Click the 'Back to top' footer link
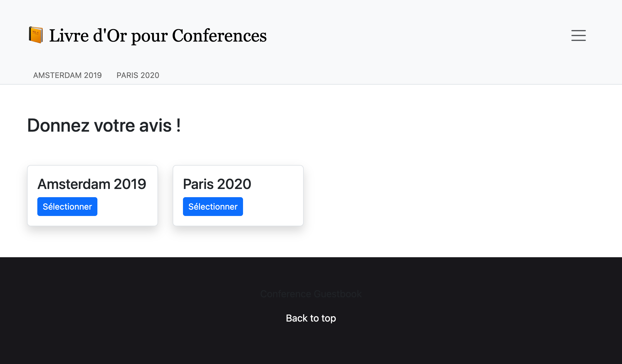This screenshot has height=364, width=622. coord(311,318)
